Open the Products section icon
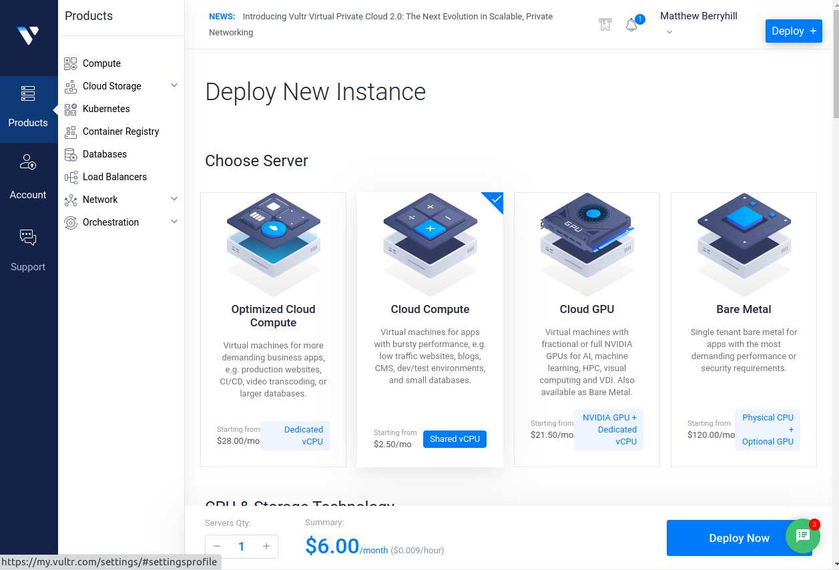This screenshot has width=839, height=570. (28, 94)
